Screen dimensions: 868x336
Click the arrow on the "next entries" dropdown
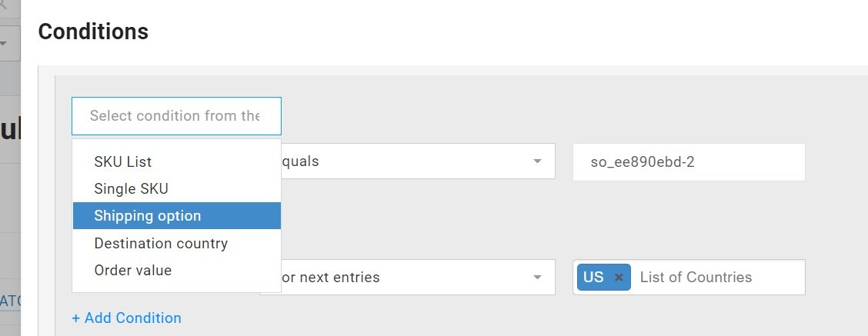pos(537,277)
